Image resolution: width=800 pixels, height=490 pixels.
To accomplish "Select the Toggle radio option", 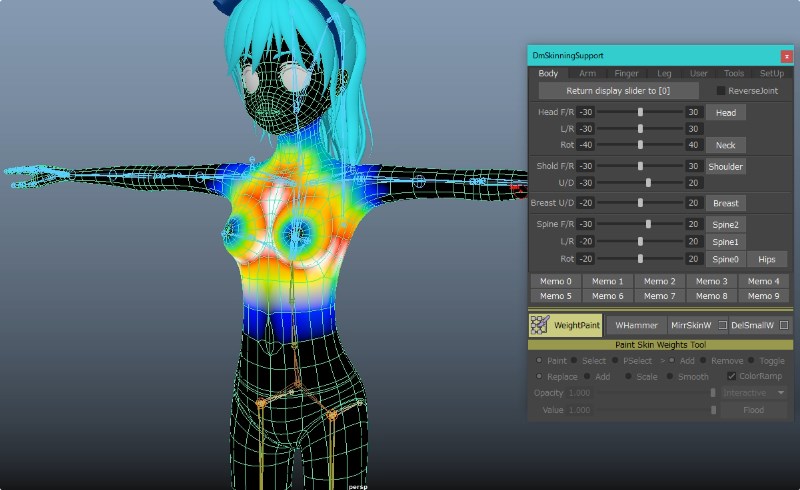I will 751,360.
